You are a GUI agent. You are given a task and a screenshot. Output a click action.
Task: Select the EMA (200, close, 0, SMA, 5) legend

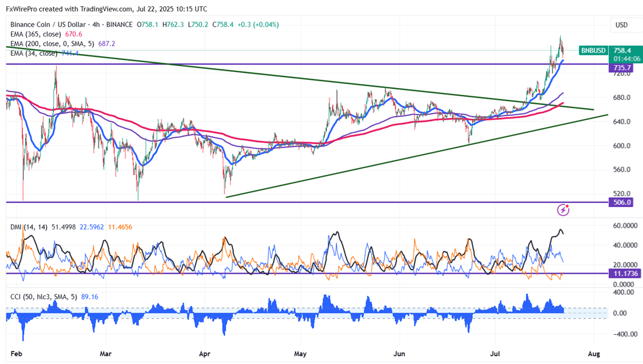(x=52, y=43)
